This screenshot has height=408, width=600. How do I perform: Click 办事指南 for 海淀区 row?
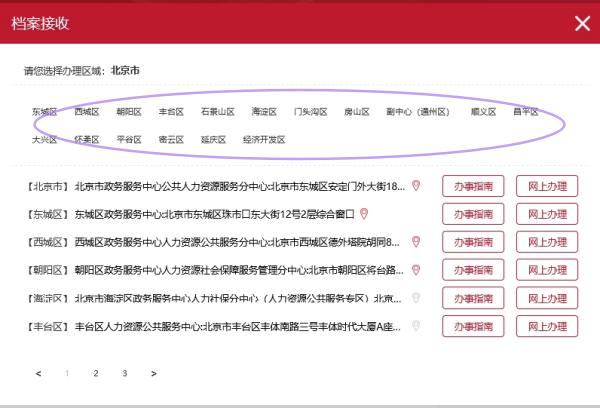coord(473,298)
